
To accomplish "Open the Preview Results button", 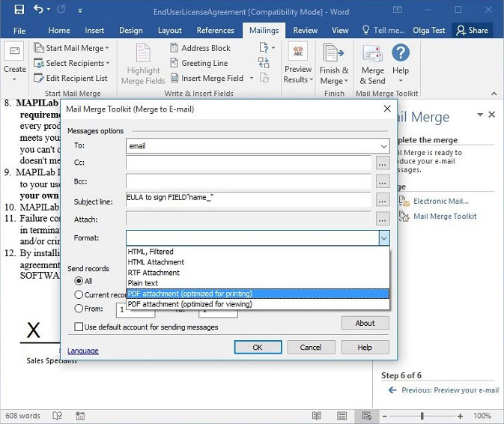I will coord(298,64).
